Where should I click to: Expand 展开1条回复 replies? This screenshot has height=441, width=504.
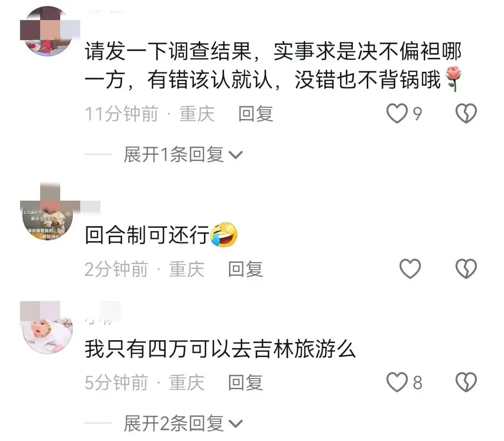[x=183, y=154]
